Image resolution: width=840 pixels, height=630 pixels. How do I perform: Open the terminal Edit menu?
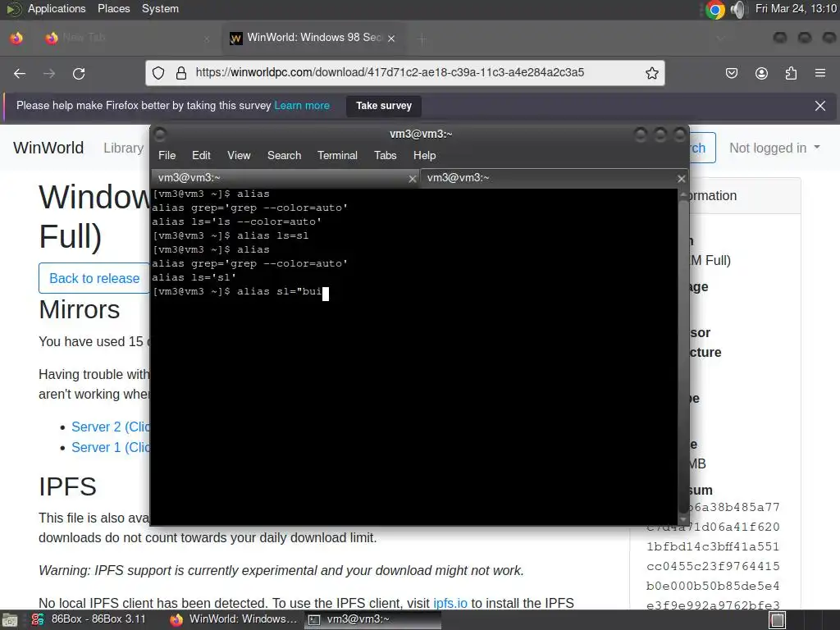point(201,155)
